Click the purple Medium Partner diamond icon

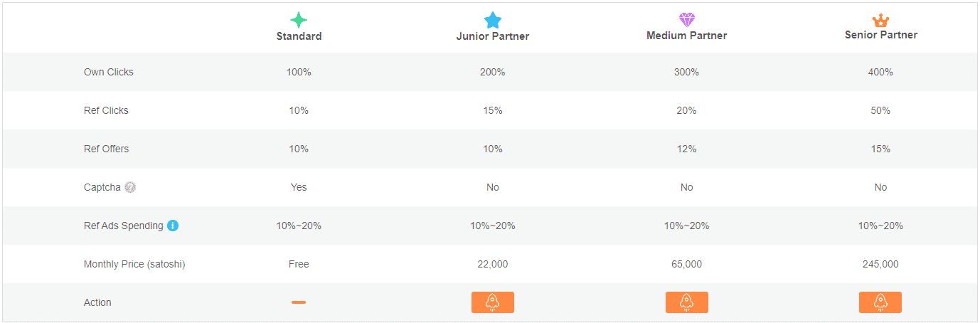[686, 20]
